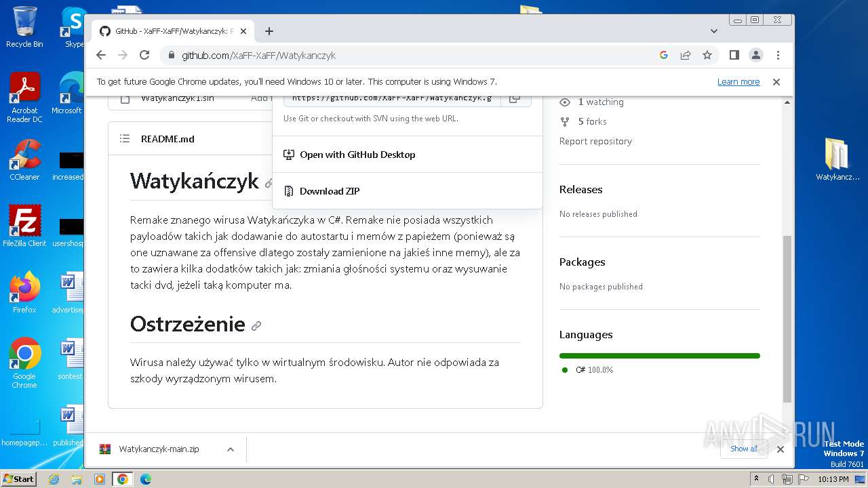Open downloaded Watykanczyk-main.zip file
This screenshot has height=488, width=868.
159,449
